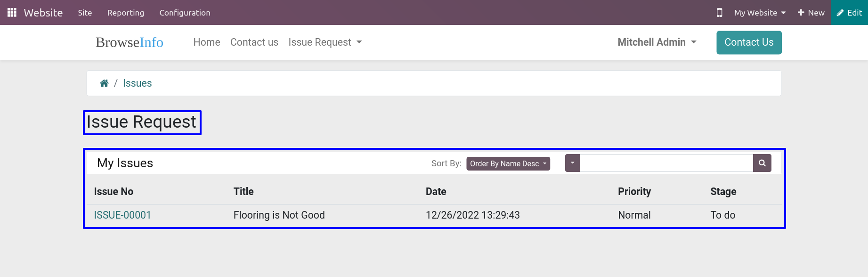Screen dimensions: 868x277
Task: Go to Home nav link
Action: click(x=207, y=42)
